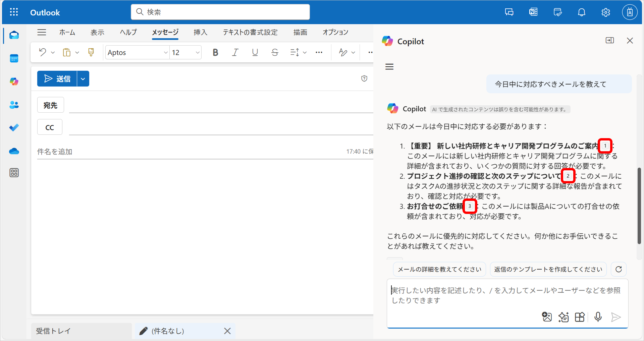Click the plugins grid icon in Copilot input

point(580,317)
